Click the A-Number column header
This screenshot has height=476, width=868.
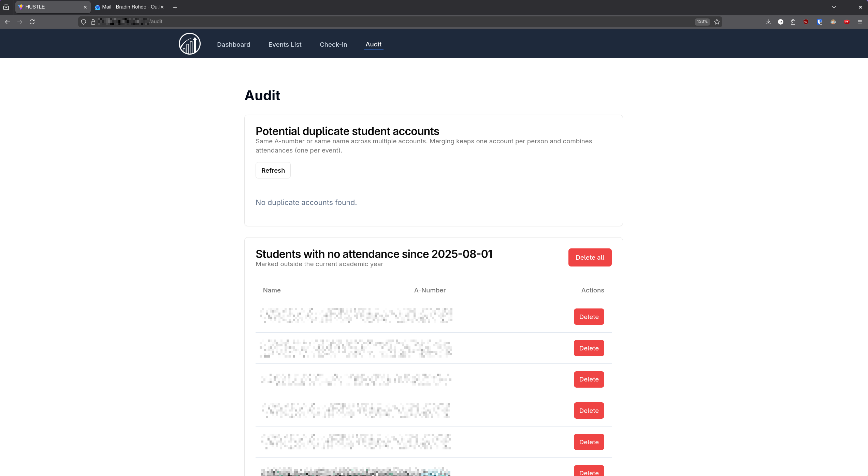[430, 290]
